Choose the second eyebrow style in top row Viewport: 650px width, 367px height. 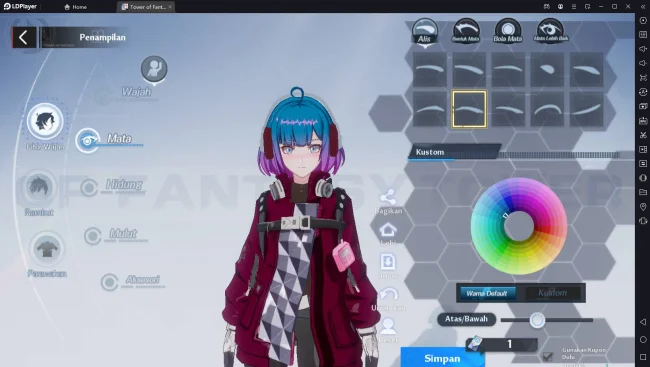coord(469,69)
